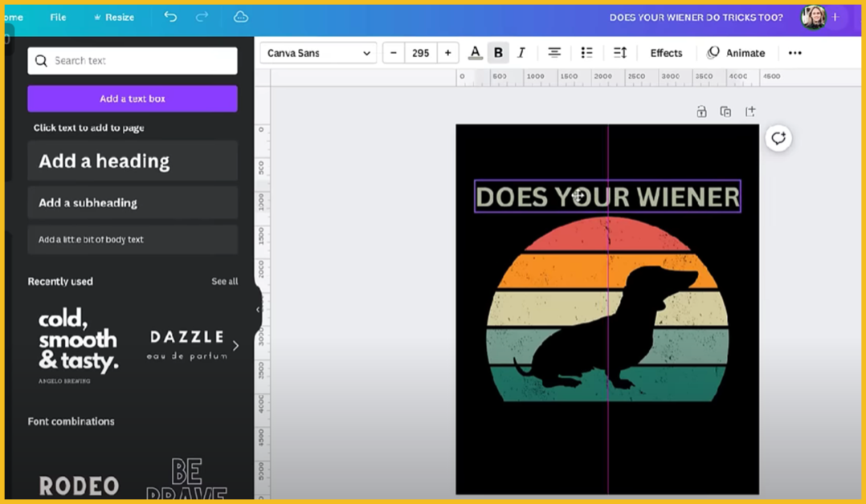
Task: Click the Search text input field
Action: click(133, 61)
